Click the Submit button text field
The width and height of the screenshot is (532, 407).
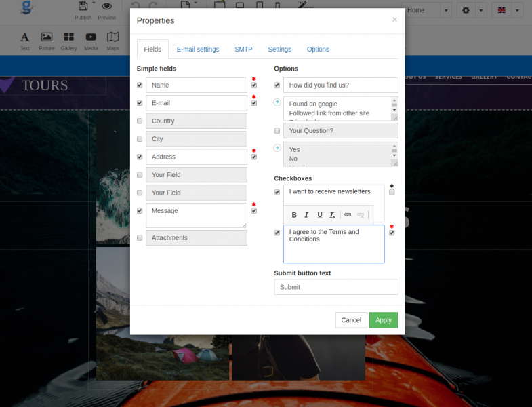pos(336,287)
